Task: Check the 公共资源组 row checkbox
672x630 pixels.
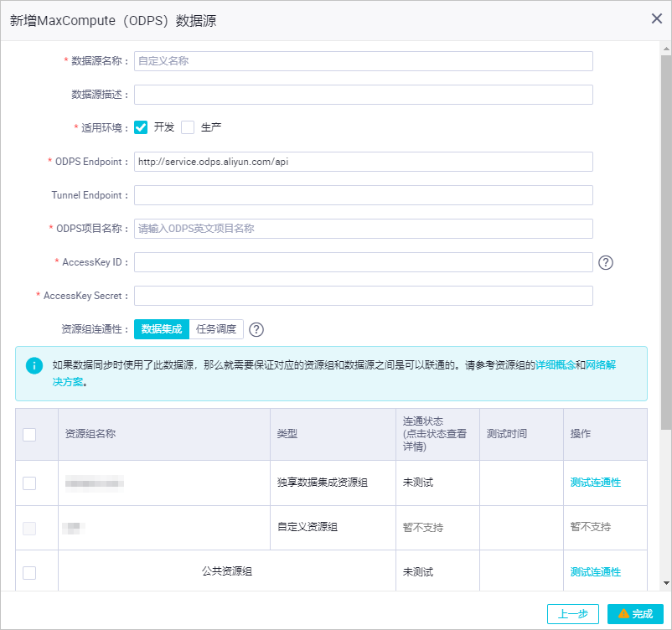Action: pos(29,573)
